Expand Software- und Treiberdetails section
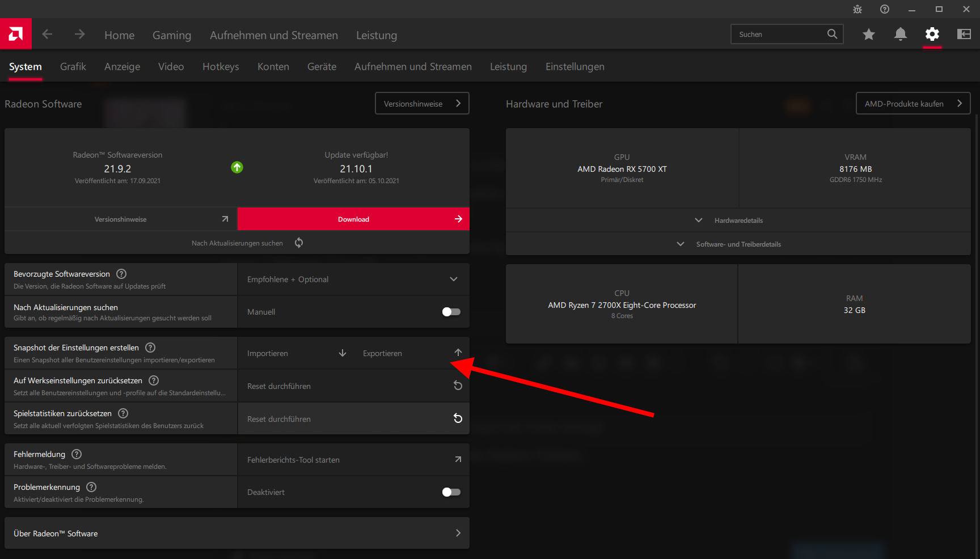Screen dimensions: 980x559 pyautogui.click(x=738, y=244)
